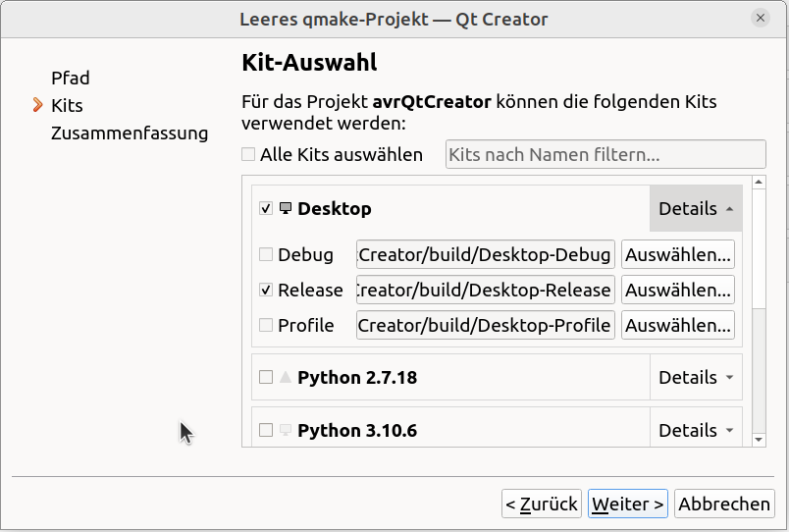The height and width of the screenshot is (532, 789).
Task: Click Auswählen button for Debug build path
Action: (x=678, y=254)
